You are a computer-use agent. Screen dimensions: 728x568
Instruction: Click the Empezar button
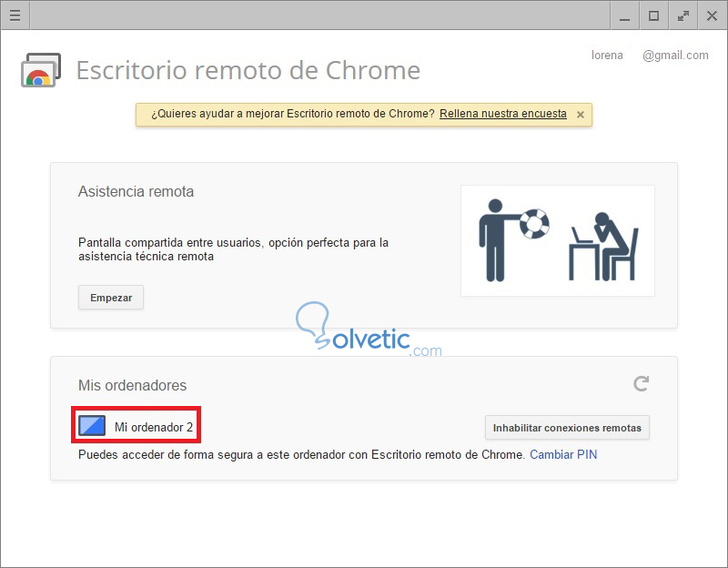[111, 298]
